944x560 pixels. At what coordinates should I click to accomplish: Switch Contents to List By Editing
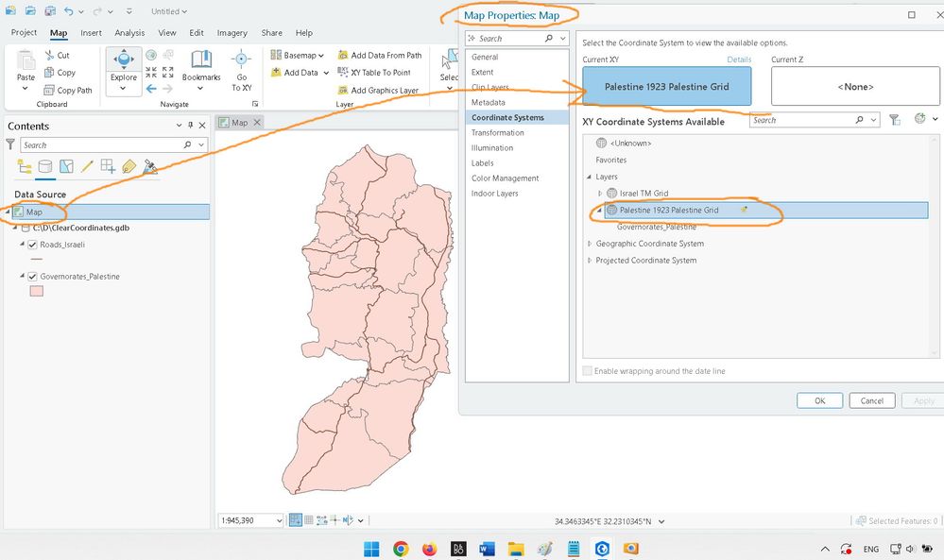click(x=87, y=166)
